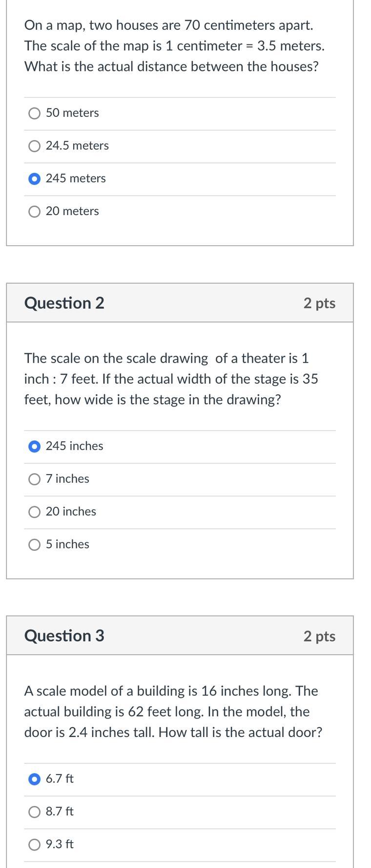The width and height of the screenshot is (371, 868).
Task: Click the "Question 2" heading
Action: pyautogui.click(x=64, y=303)
